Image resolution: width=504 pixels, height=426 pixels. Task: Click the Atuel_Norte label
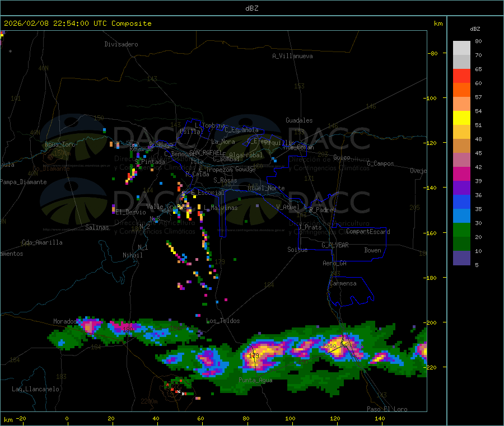[266, 188]
